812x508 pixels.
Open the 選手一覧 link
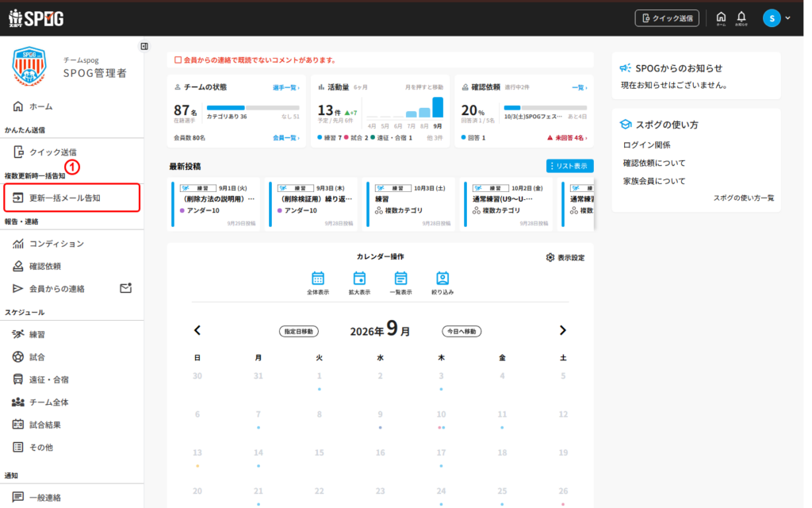(x=285, y=87)
